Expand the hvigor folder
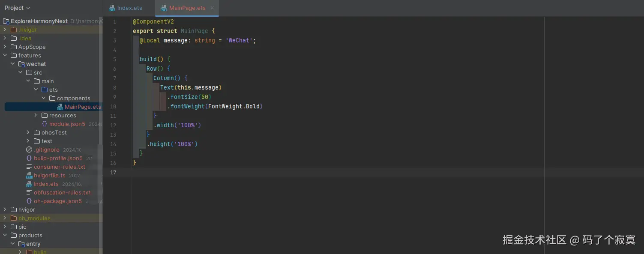 [5, 209]
